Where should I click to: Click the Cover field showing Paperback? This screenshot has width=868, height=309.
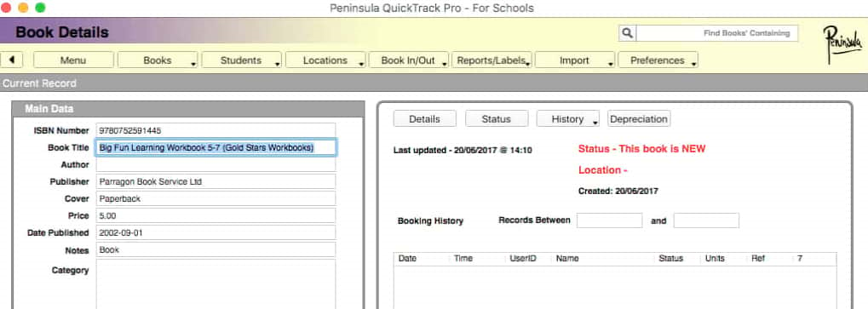click(216, 198)
